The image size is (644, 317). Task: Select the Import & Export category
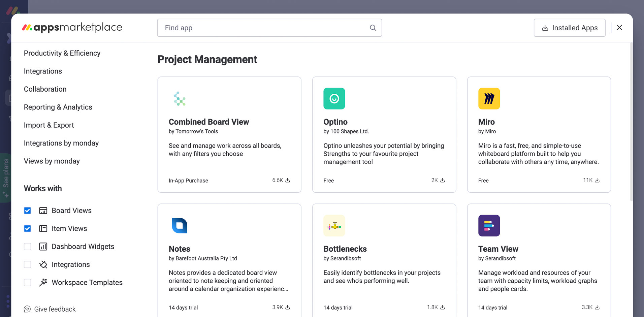[49, 125]
